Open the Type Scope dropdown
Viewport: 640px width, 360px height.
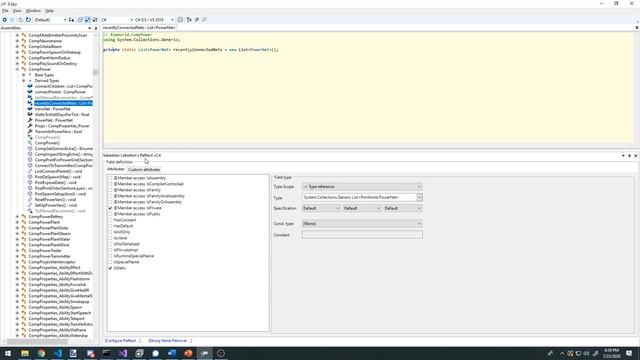tap(362, 187)
